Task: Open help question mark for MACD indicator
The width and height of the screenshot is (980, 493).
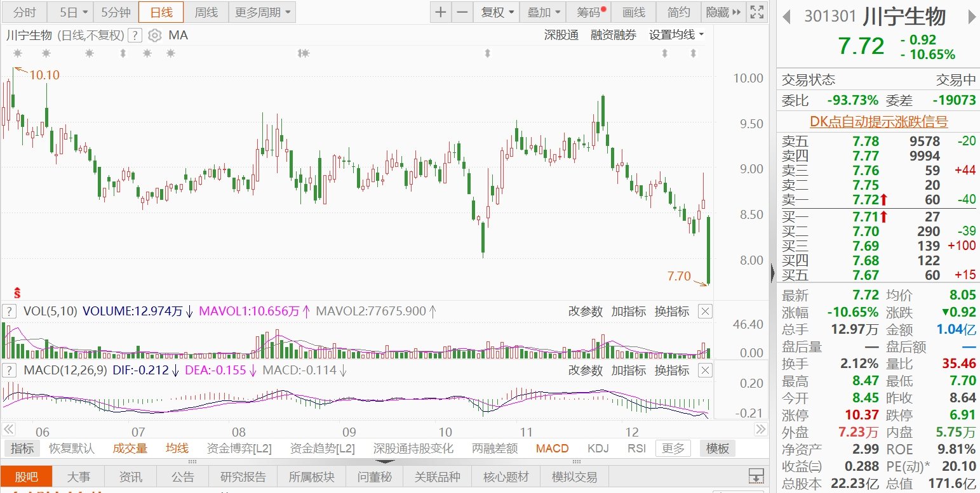Action: (10, 370)
